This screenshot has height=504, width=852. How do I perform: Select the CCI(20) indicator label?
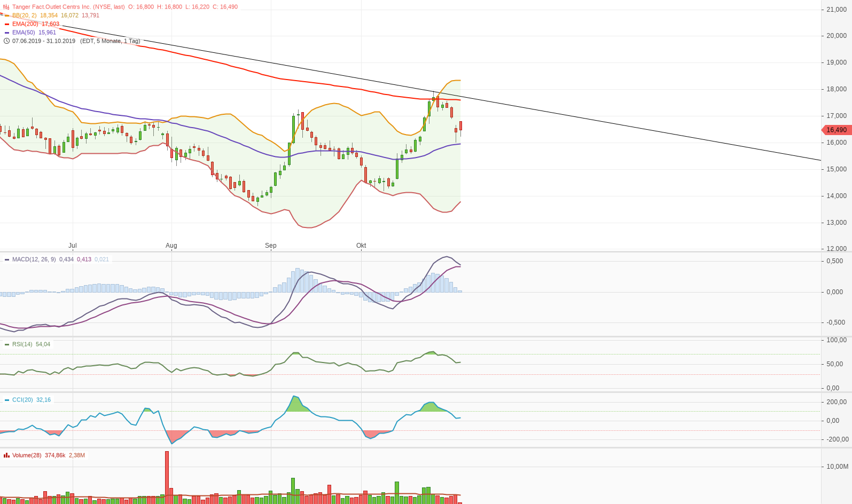coord(22,400)
